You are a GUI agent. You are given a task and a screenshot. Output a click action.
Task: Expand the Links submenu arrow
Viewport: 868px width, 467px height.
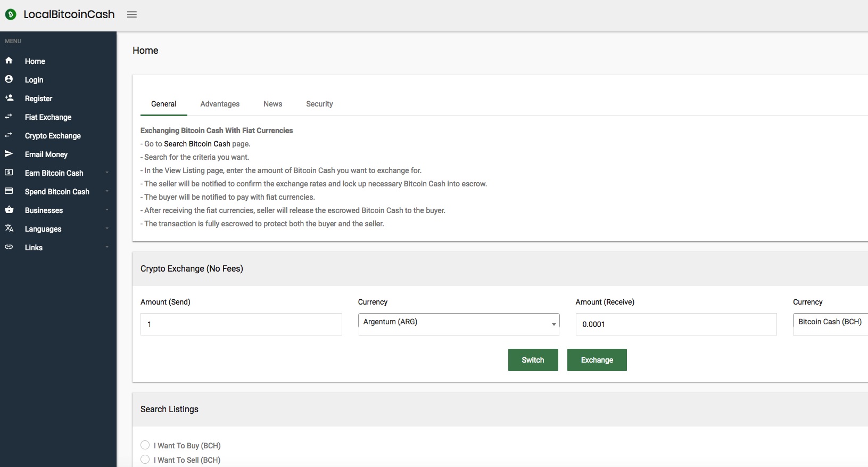(x=107, y=247)
